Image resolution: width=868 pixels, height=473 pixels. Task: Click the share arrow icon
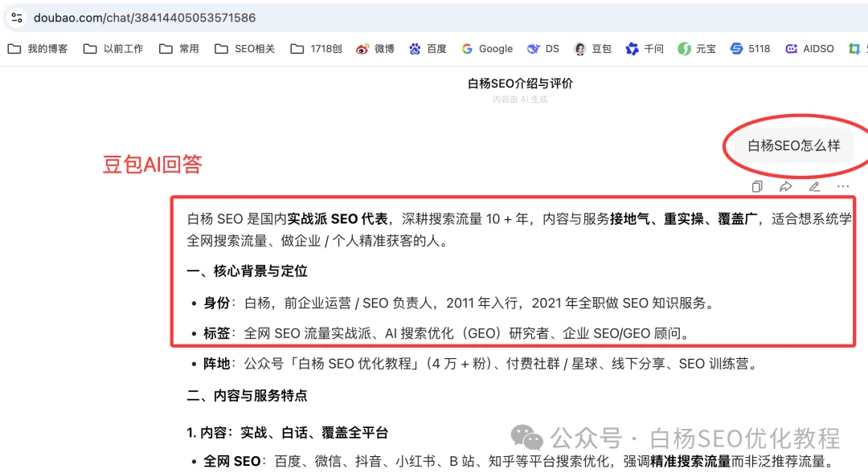785,186
